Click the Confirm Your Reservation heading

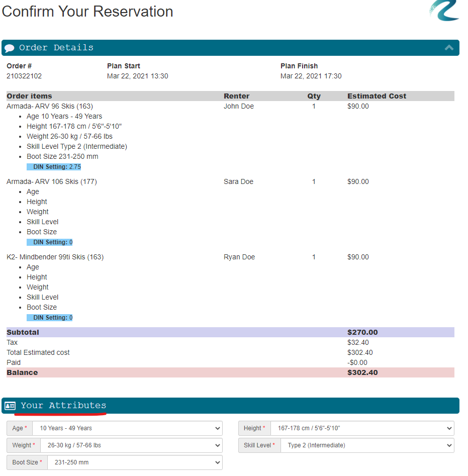pyautogui.click(x=87, y=12)
